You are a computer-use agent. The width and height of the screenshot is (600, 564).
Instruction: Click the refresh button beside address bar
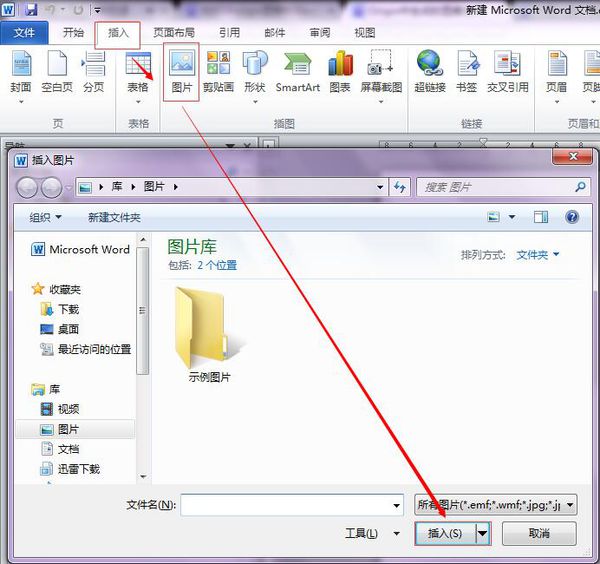[x=400, y=187]
